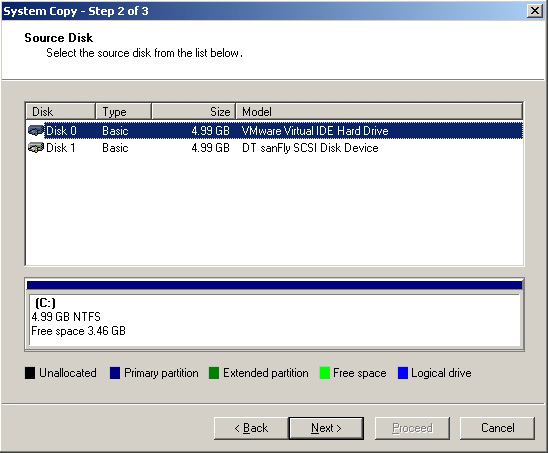Select the black Unallocated legend swatch
Viewport: 548px width, 453px height.
click(x=30, y=373)
